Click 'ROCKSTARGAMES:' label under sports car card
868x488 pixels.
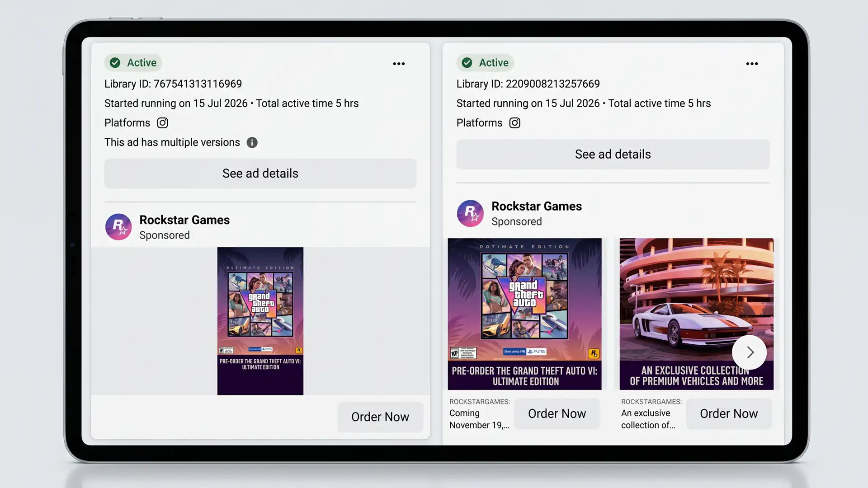[651, 402]
